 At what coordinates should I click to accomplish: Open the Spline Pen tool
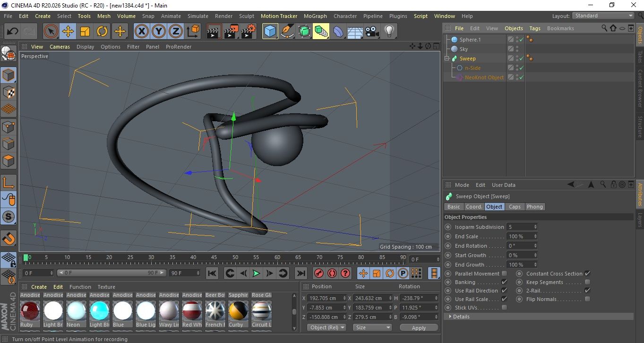pyautogui.click(x=287, y=32)
